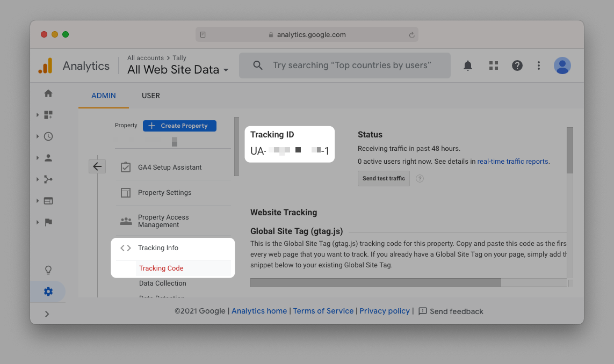The height and width of the screenshot is (364, 614).
Task: Open the Terms of Service link
Action: [323, 311]
